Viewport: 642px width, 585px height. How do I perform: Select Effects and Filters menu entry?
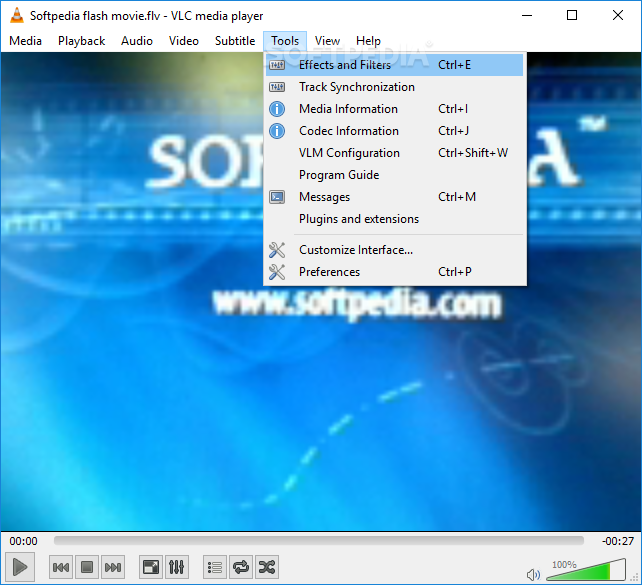click(394, 65)
